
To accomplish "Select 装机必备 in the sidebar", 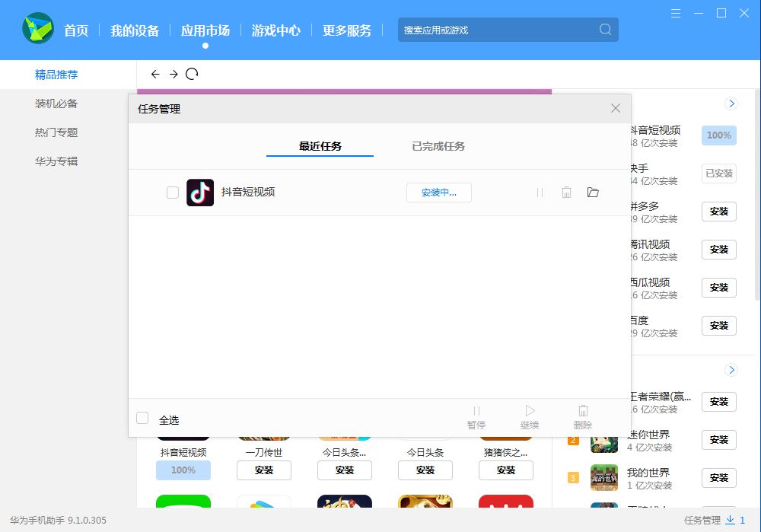I will (x=56, y=104).
